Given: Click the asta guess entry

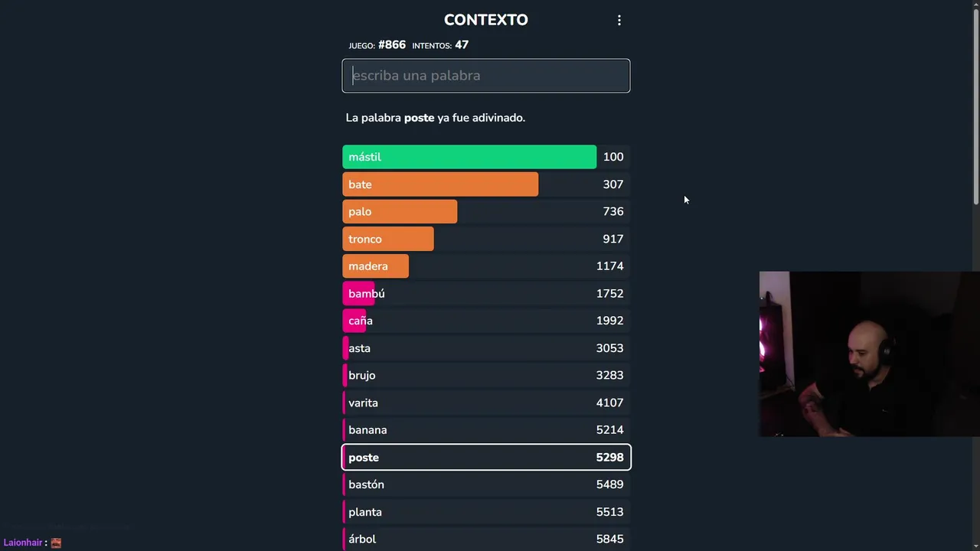Looking at the screenshot, I should 485,348.
